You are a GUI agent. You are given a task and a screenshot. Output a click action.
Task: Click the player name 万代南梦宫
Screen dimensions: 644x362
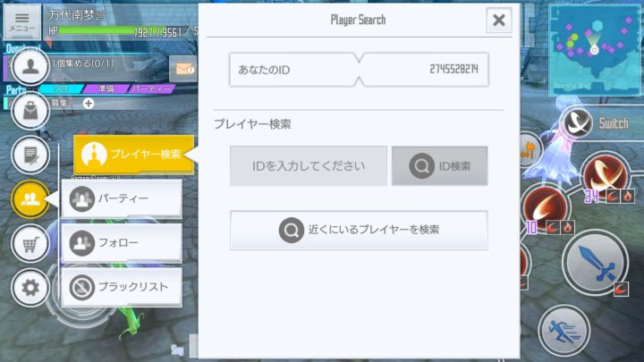77,15
